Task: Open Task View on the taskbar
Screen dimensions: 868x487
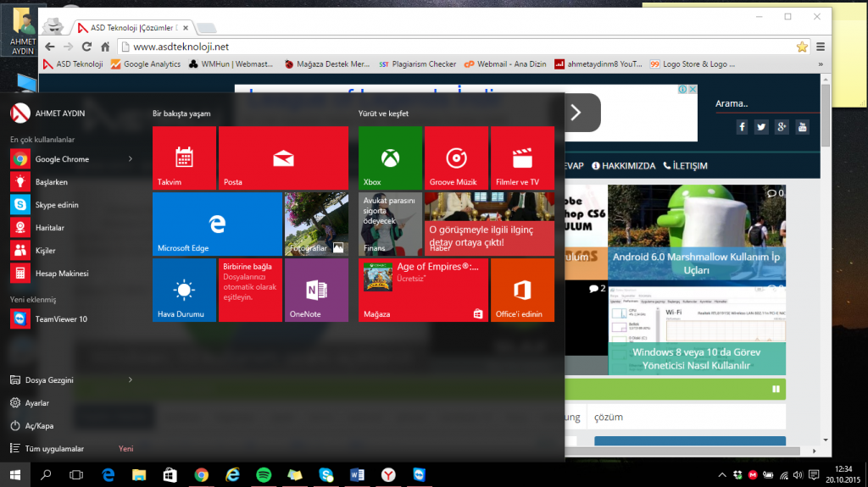Action: click(x=76, y=475)
